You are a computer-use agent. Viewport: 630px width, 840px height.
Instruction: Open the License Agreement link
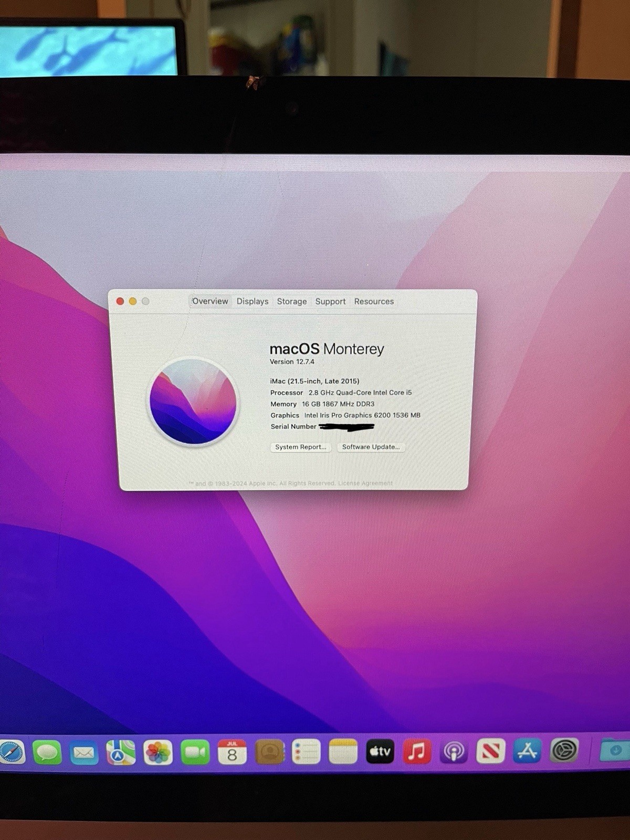coord(365,483)
